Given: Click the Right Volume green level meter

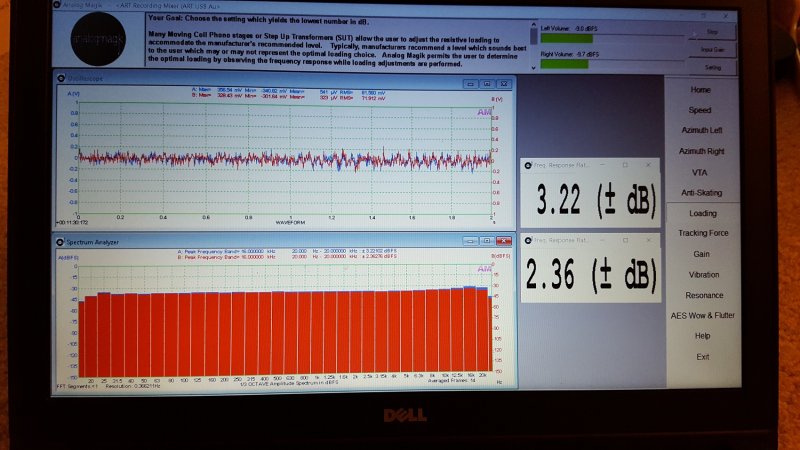Looking at the screenshot, I should click(x=564, y=64).
